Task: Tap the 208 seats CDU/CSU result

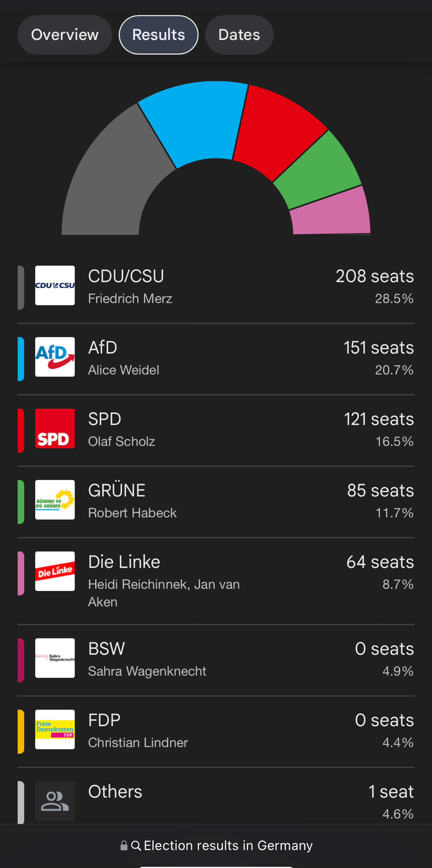Action: pos(375,276)
